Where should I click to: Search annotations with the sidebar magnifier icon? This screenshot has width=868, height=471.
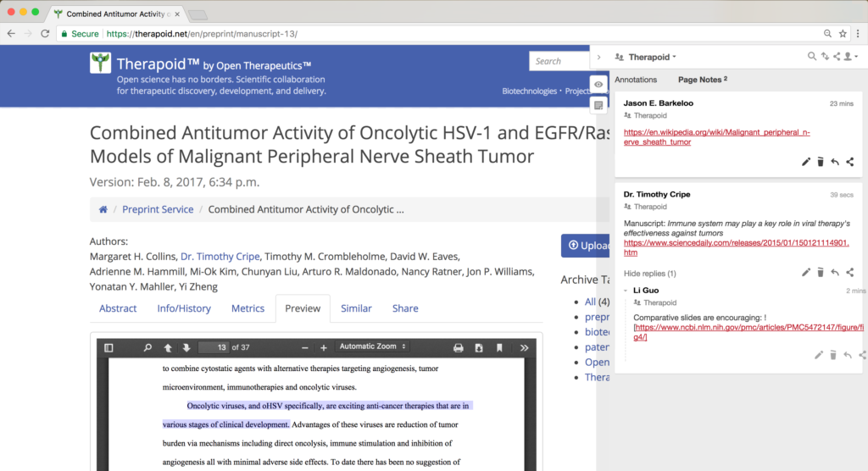(811, 57)
